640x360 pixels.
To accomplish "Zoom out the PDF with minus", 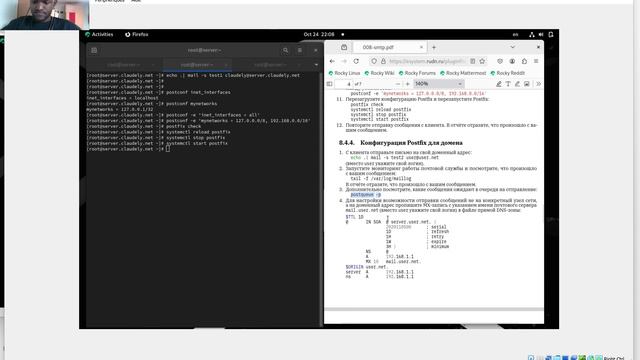I will (398, 84).
